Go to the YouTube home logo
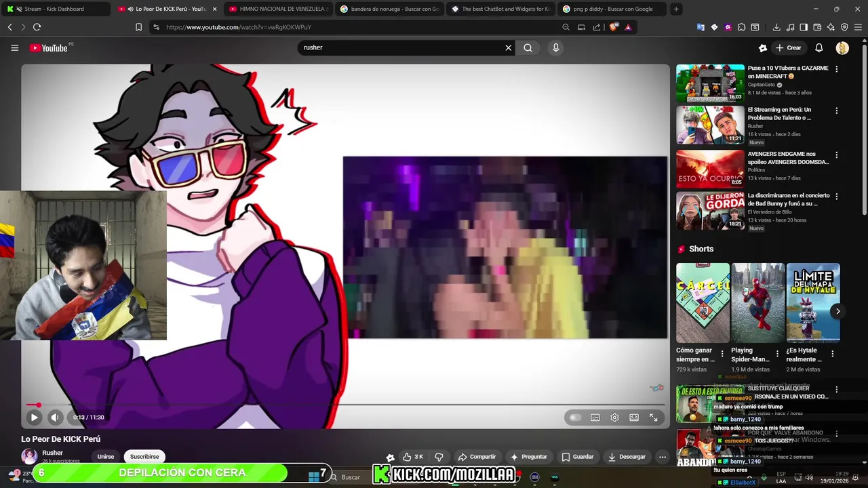Viewport: 868px width, 488px height. pyautogui.click(x=49, y=47)
